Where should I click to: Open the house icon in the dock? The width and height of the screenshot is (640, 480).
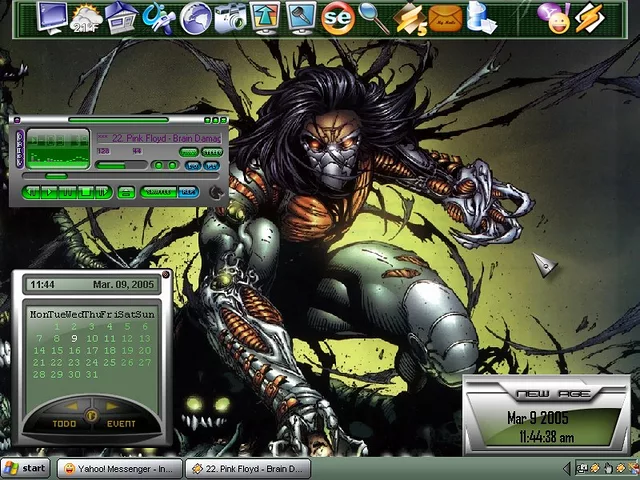coord(121,17)
